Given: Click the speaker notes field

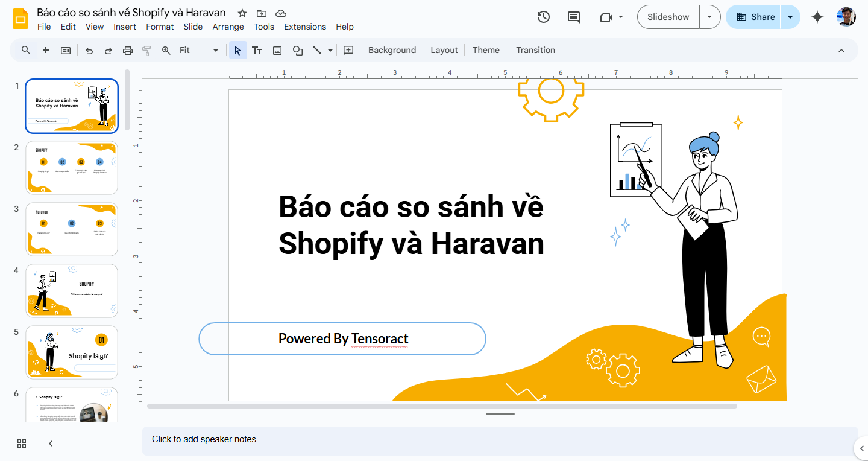Looking at the screenshot, I should [x=500, y=441].
